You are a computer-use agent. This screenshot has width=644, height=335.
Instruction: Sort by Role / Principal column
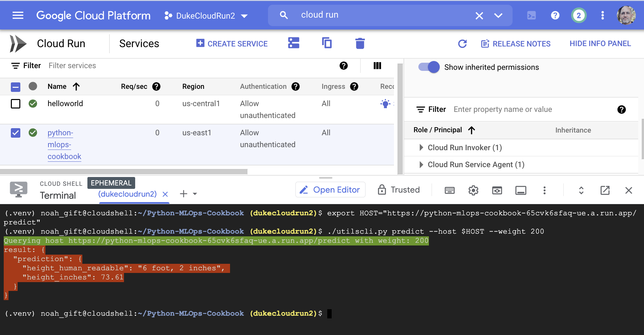click(x=444, y=130)
